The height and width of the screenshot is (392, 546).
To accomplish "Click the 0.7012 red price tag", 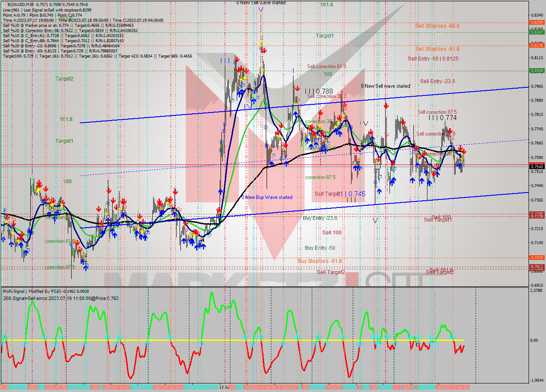I will coord(536,267).
